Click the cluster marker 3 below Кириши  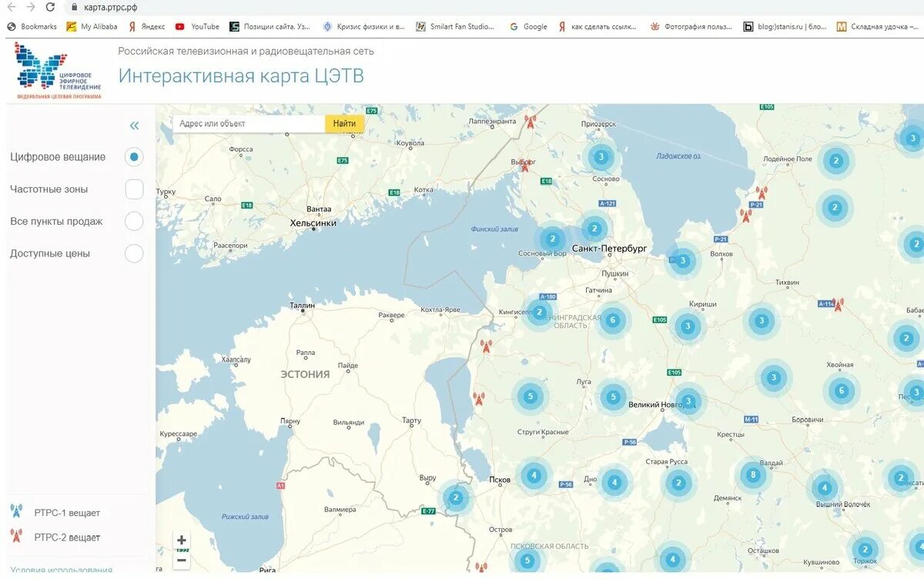pos(688,326)
